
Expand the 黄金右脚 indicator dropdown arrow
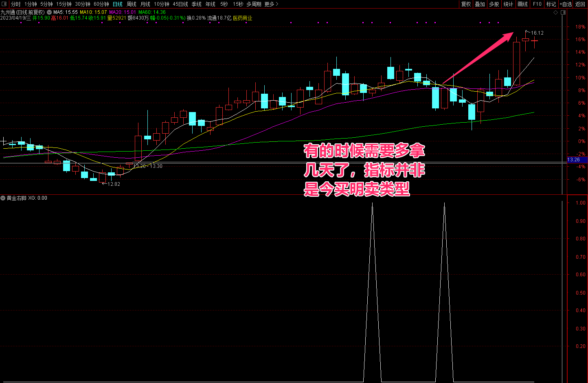click(x=3, y=198)
